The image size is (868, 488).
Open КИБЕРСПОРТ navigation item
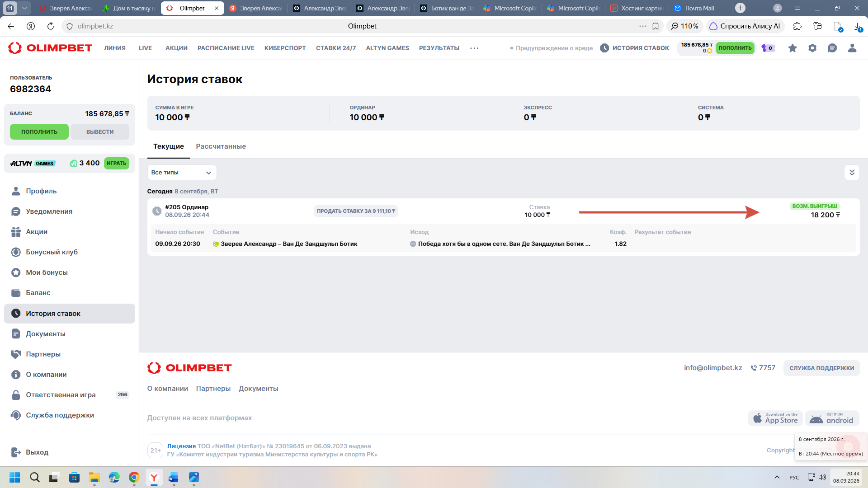285,48
